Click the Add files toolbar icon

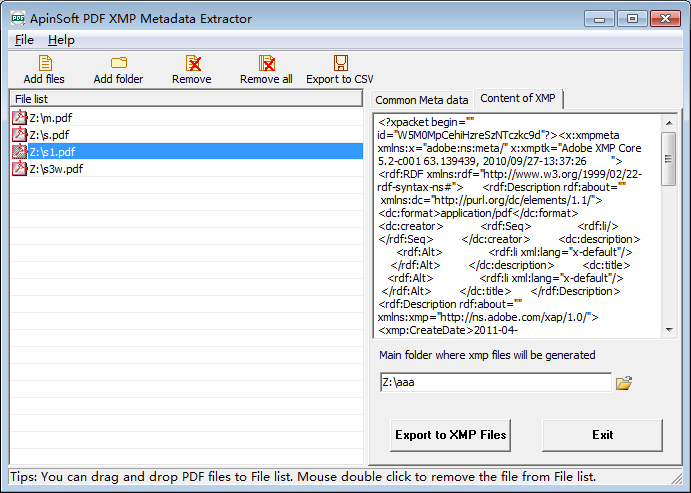pos(45,63)
